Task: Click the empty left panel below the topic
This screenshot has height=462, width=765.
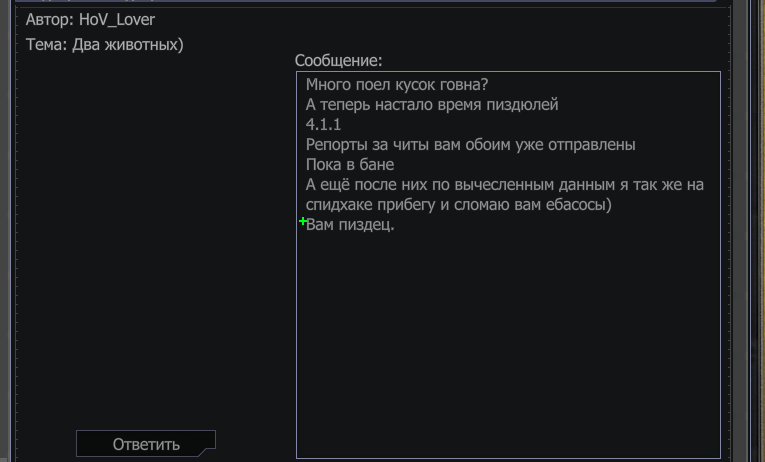Action: 156,234
